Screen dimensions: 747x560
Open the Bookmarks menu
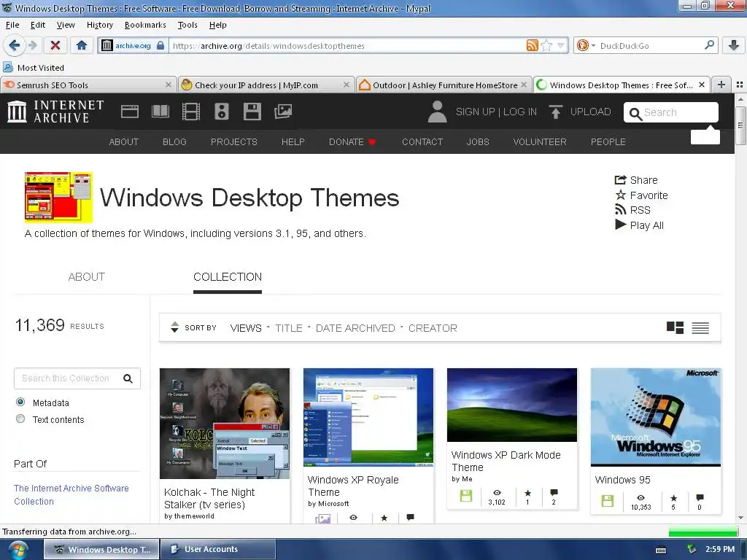pos(145,25)
